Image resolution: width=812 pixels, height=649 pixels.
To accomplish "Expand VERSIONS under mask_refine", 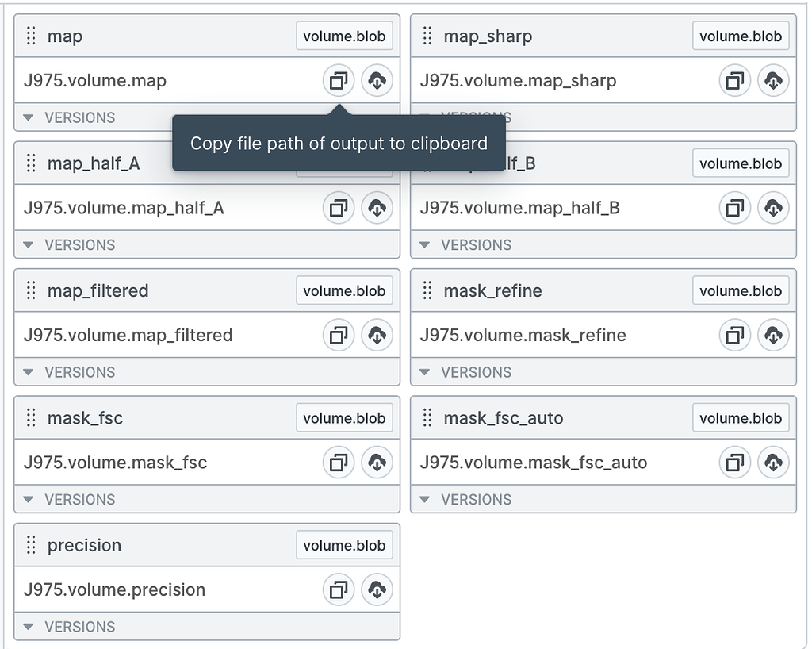I will pos(465,372).
